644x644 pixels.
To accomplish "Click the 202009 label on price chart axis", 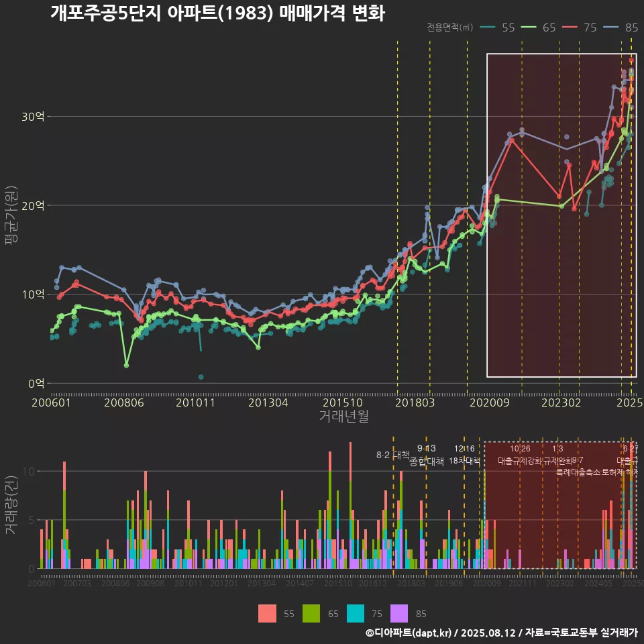I will tap(490, 402).
